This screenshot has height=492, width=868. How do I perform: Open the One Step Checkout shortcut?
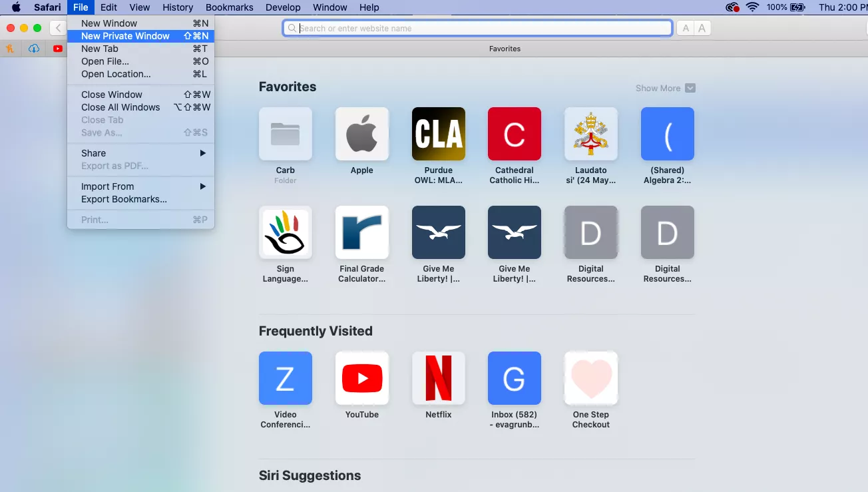coord(591,378)
